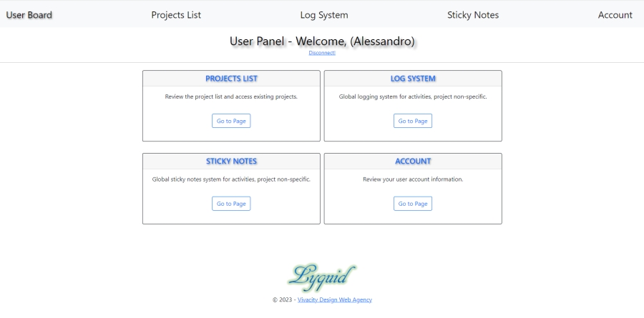Click the Disconnect! link under the welcome heading
The height and width of the screenshot is (318, 644).
(322, 53)
